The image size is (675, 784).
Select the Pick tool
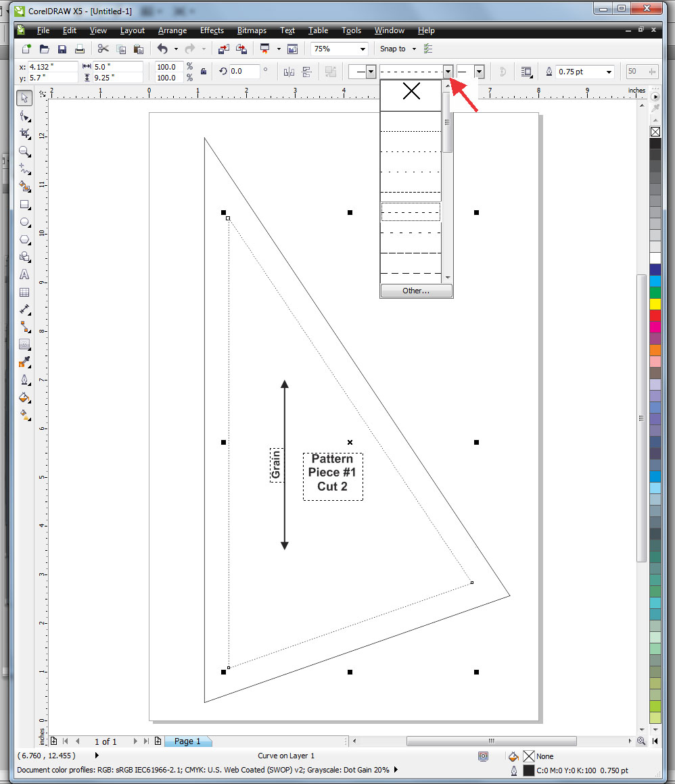[x=24, y=97]
